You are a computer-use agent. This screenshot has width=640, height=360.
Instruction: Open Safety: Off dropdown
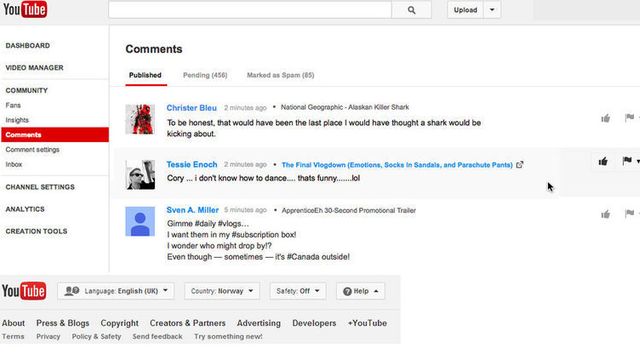[x=298, y=291]
